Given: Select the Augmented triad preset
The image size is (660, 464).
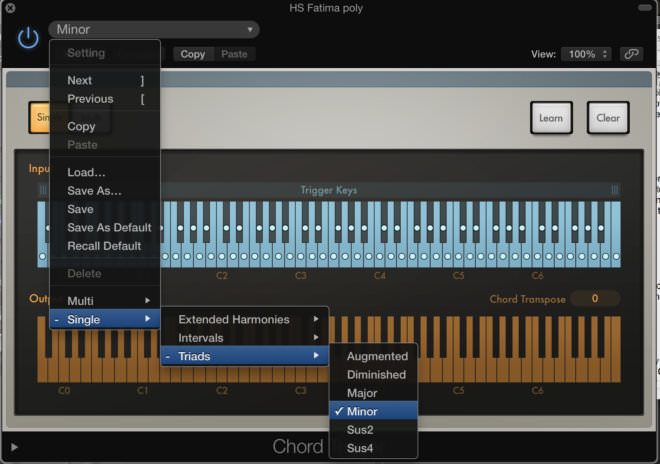Looking at the screenshot, I should 373,356.
